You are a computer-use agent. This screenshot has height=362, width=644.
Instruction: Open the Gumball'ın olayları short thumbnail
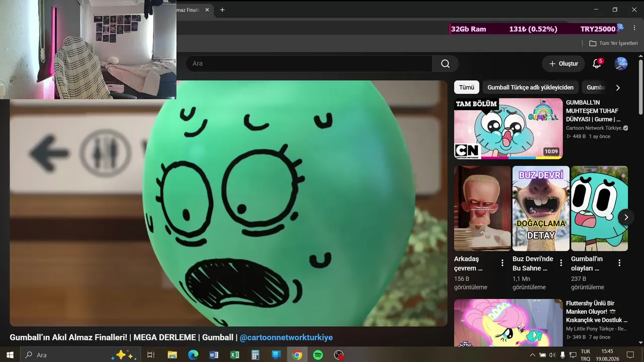point(599,208)
